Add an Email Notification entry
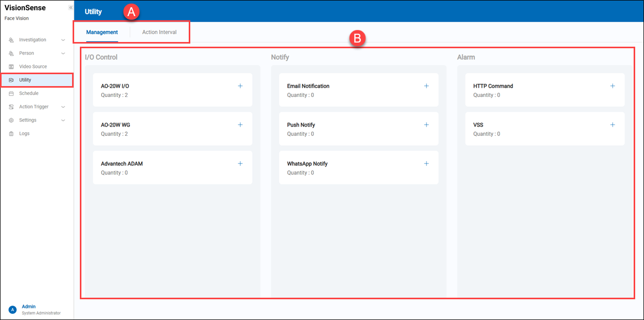This screenshot has width=644, height=320. coord(426,86)
